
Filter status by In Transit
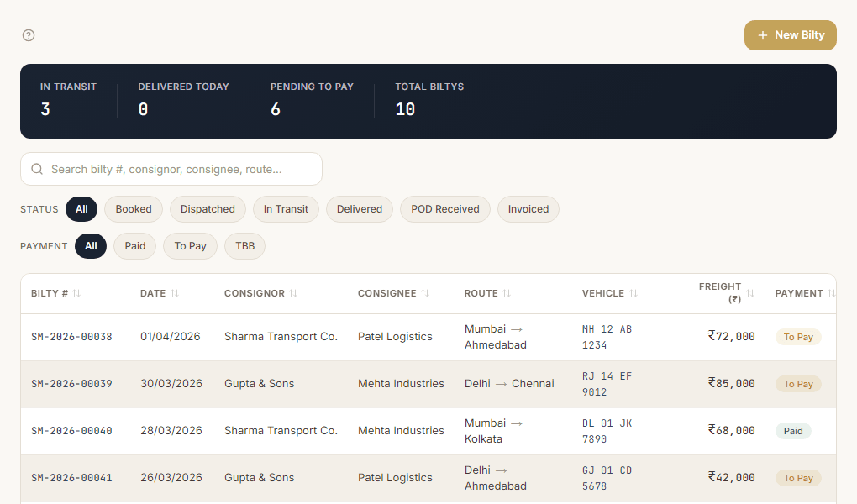[286, 209]
